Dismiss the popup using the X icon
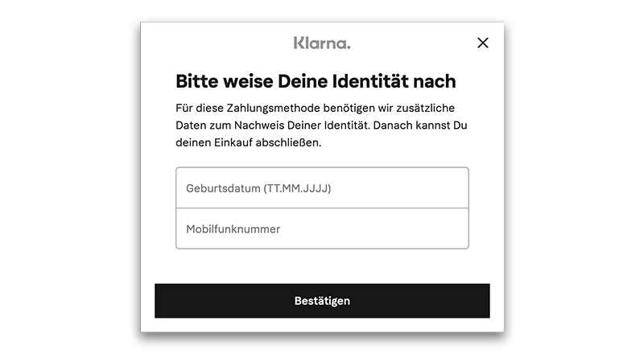 tap(483, 43)
